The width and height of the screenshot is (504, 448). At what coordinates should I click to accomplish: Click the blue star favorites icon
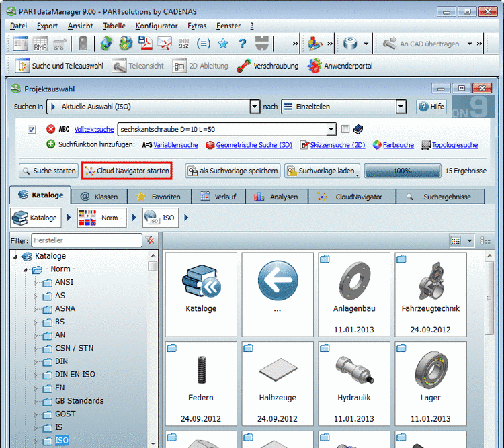[223, 44]
